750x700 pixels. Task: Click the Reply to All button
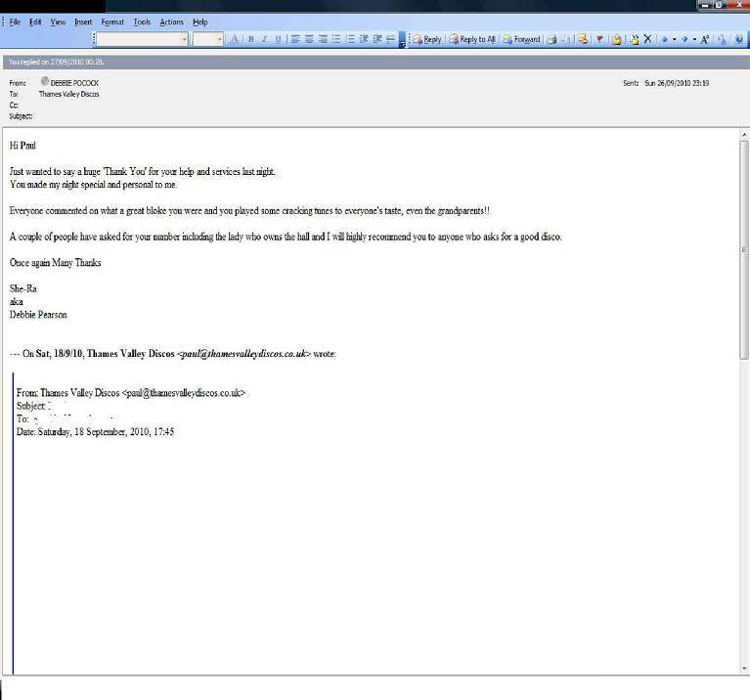point(472,39)
